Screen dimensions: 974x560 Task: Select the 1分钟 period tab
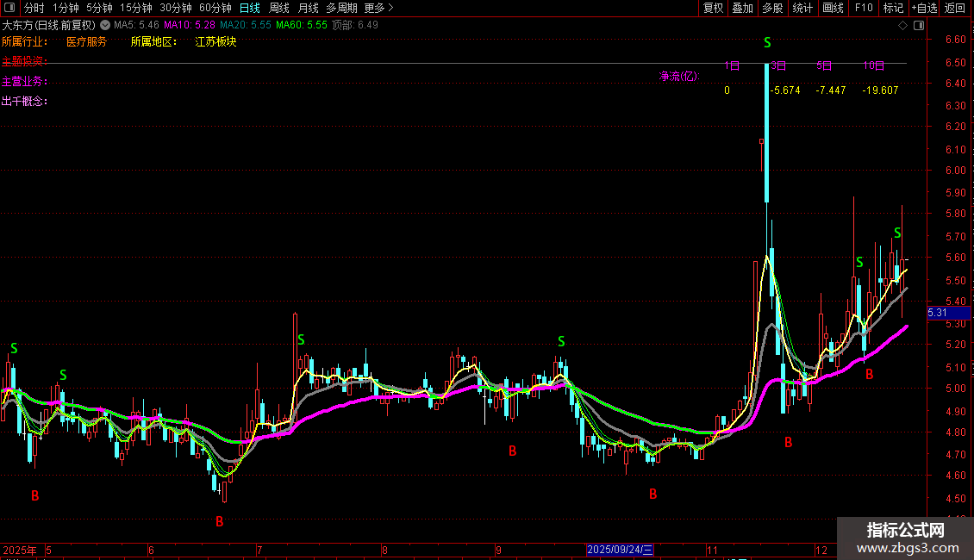coord(66,8)
